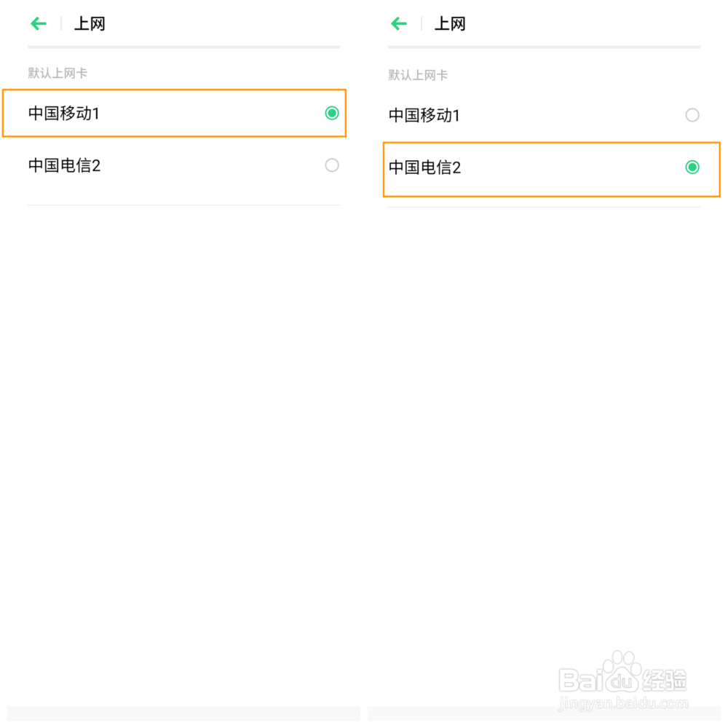Click the 默认上网卡 section header on the right
Image resolution: width=728 pixels, height=728 pixels.
click(419, 75)
